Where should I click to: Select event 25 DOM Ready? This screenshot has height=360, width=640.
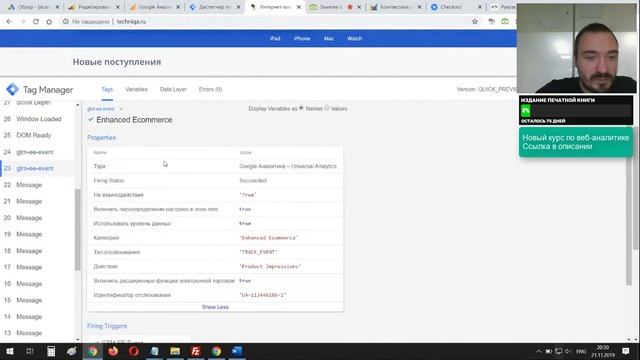[x=37, y=135]
